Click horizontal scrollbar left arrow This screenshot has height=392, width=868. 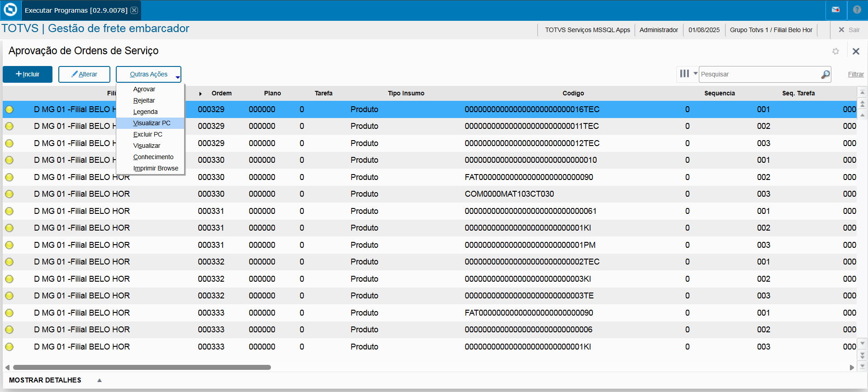pos(7,368)
